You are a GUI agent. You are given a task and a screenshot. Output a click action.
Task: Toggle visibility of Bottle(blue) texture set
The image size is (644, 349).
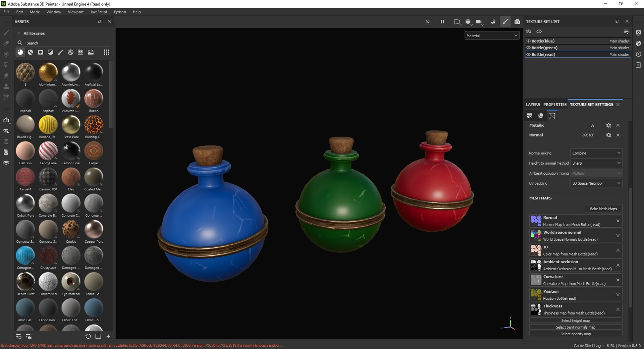[x=529, y=41]
